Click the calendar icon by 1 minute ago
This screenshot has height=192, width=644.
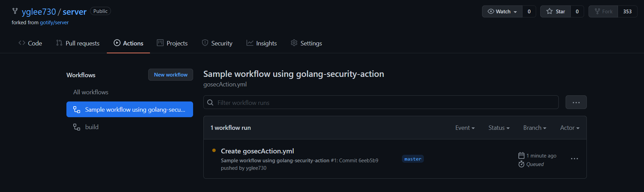pyautogui.click(x=521, y=155)
